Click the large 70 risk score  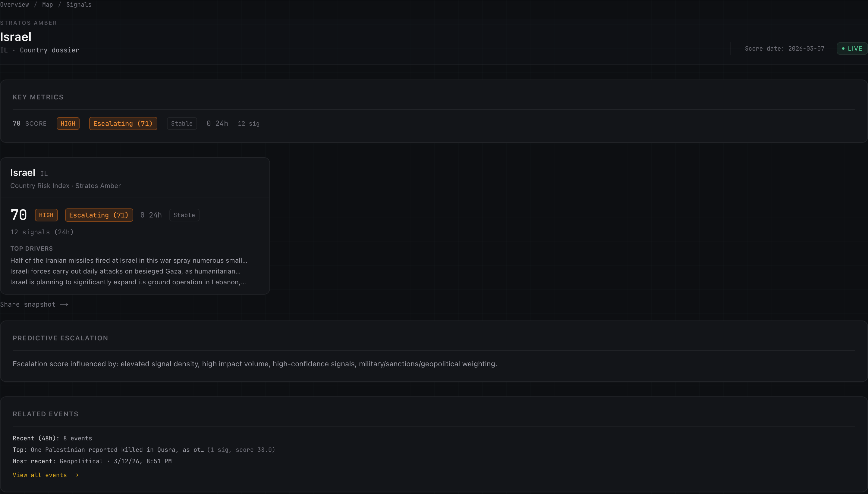pyautogui.click(x=19, y=215)
